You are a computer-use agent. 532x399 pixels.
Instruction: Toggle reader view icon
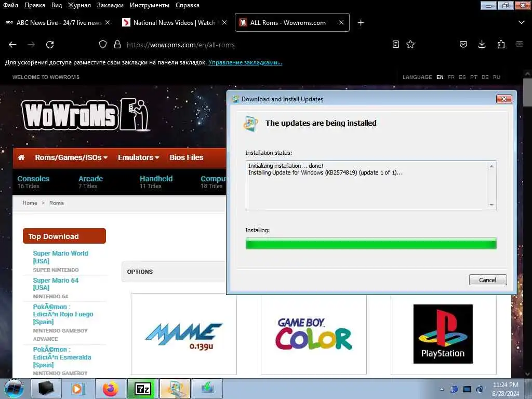point(395,44)
